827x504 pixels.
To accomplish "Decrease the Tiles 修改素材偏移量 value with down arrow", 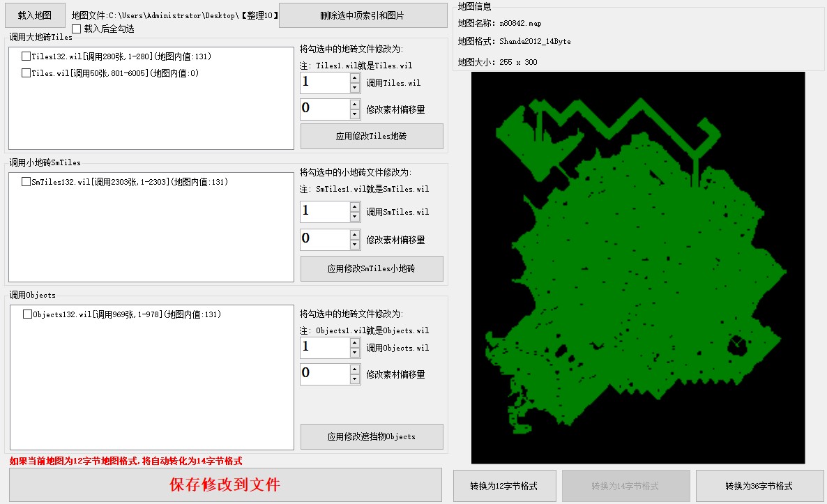I will (x=355, y=114).
